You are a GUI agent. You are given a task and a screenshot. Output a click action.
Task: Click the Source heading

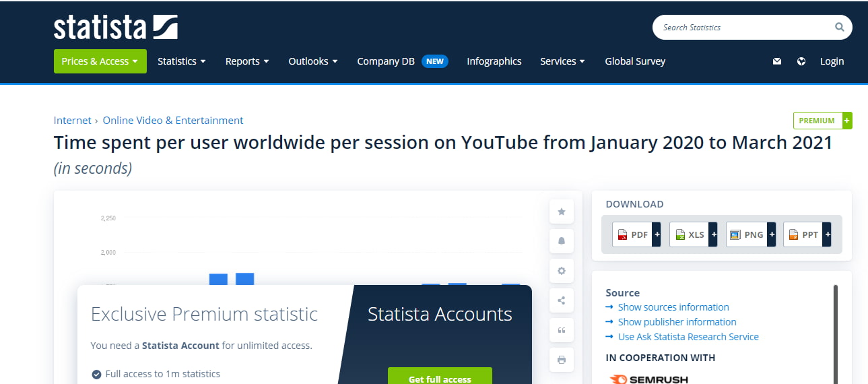click(x=623, y=293)
